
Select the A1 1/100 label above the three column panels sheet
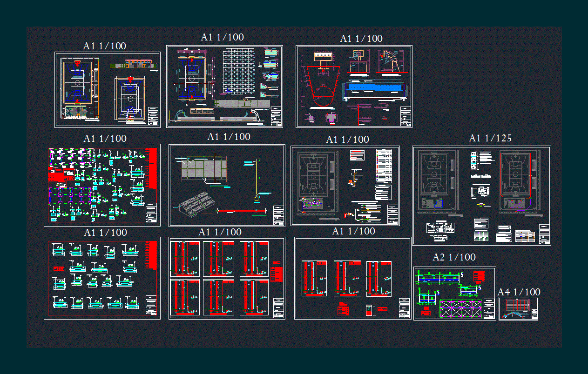354,231
